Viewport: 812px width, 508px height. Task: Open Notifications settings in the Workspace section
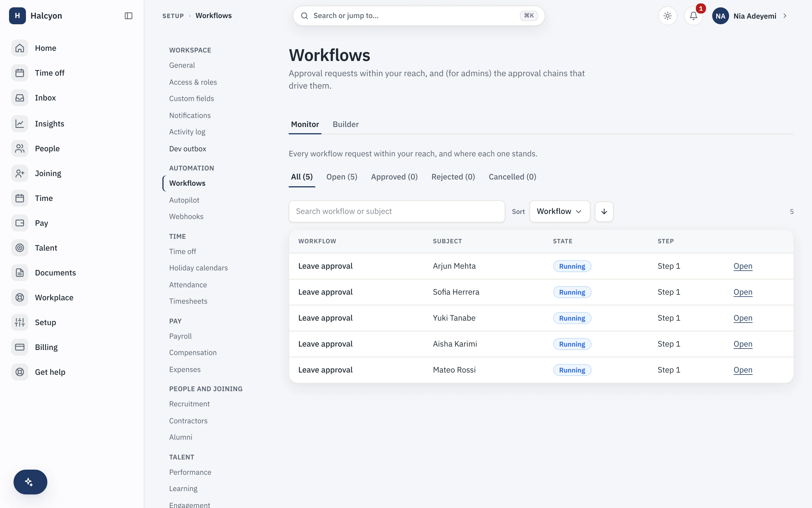(x=190, y=116)
